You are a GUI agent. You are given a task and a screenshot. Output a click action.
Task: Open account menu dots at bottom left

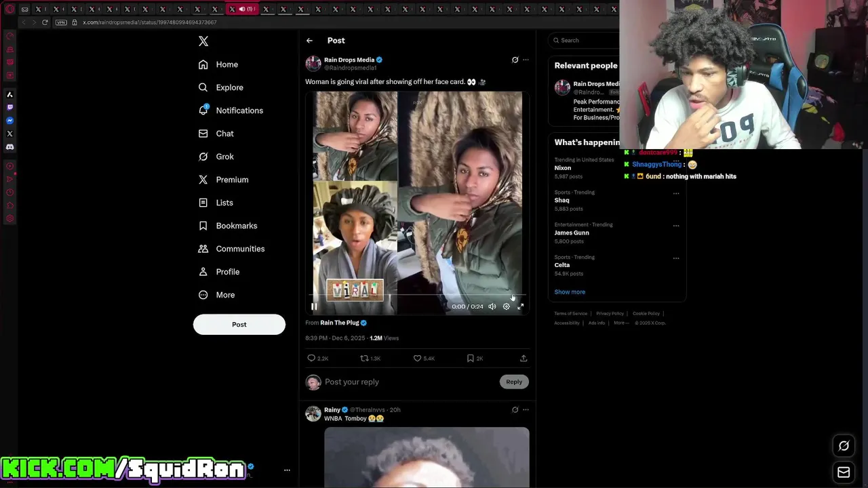[287, 470]
